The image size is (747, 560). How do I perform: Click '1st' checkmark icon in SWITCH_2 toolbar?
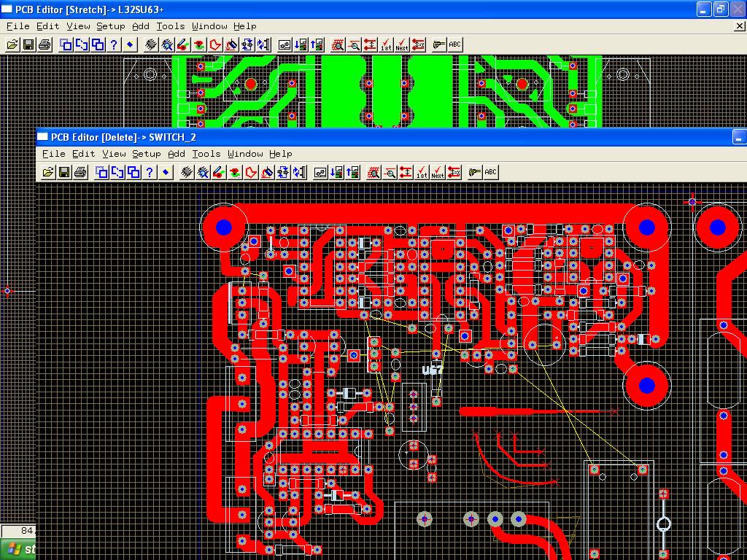[x=422, y=172]
